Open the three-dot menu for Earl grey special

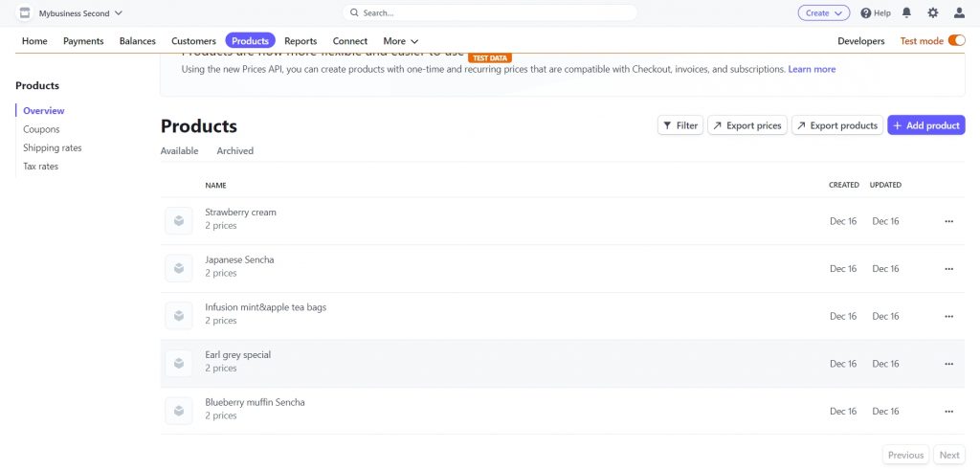click(948, 364)
